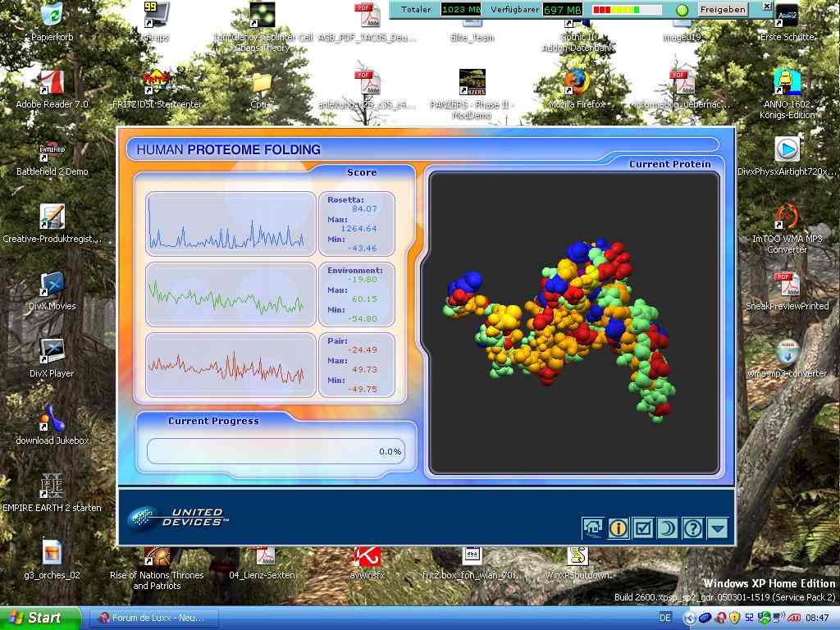Click the Totaler 1023 MB readout
Image resolution: width=840 pixels, height=630 pixels.
point(461,9)
